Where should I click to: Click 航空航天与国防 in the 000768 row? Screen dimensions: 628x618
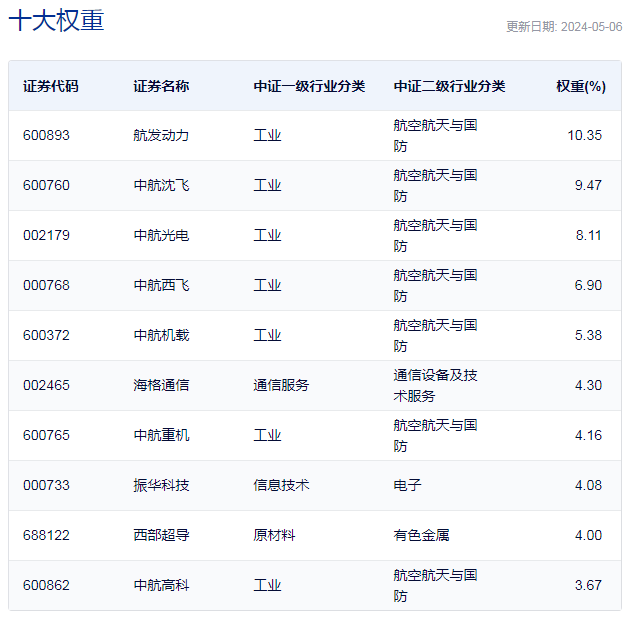coord(435,286)
